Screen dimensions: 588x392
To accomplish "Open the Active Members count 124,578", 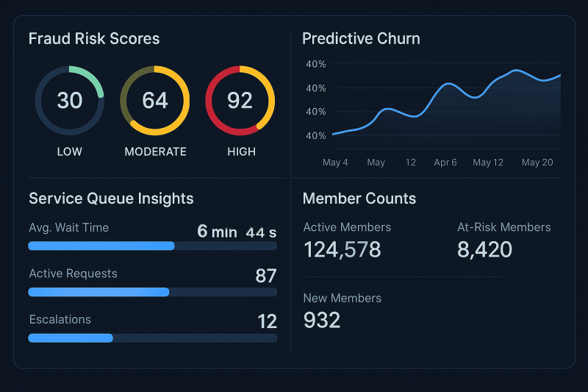I will coord(343,250).
